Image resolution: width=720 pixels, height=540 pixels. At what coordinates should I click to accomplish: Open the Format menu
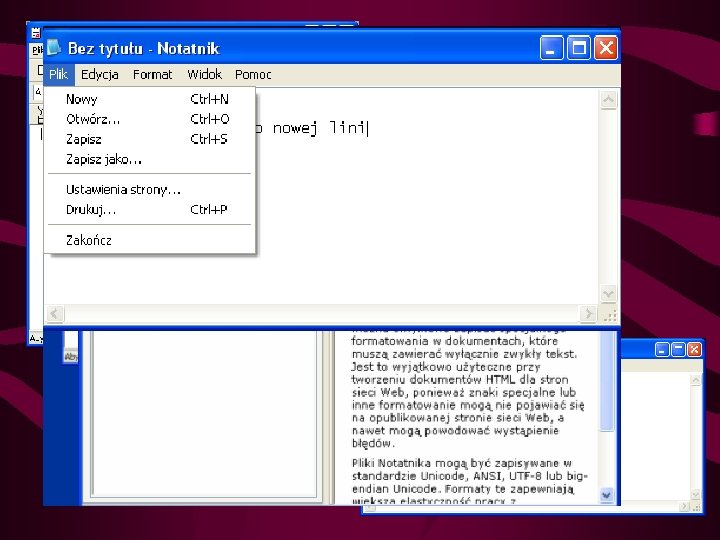152,74
